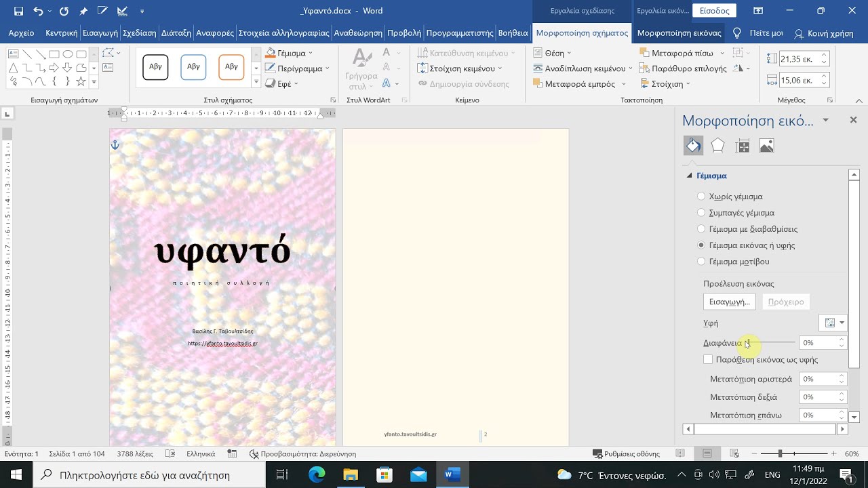This screenshot has width=868, height=488.
Task: Open Microsoft Edge from the taskbar
Action: [x=317, y=474]
